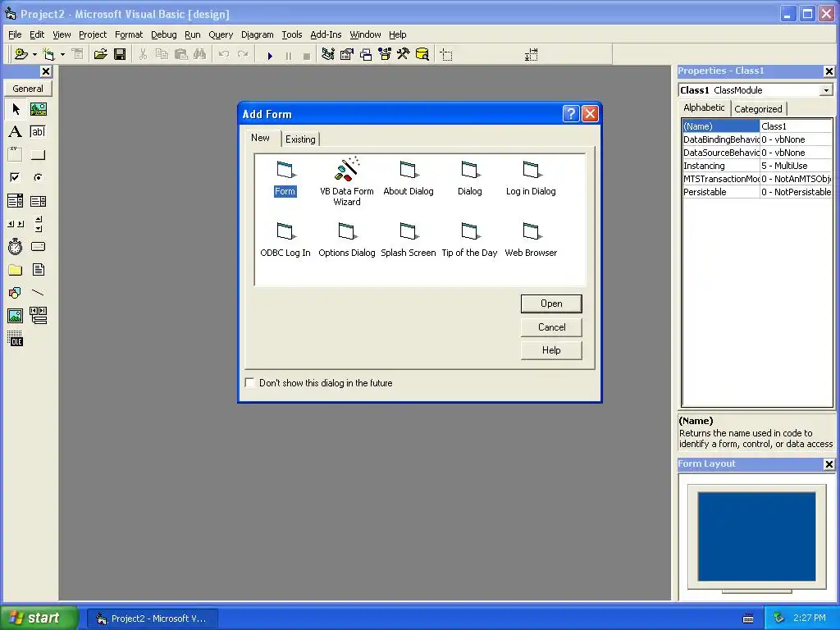The image size is (840, 630).
Task: Click the Persistable property row
Action: (x=757, y=192)
